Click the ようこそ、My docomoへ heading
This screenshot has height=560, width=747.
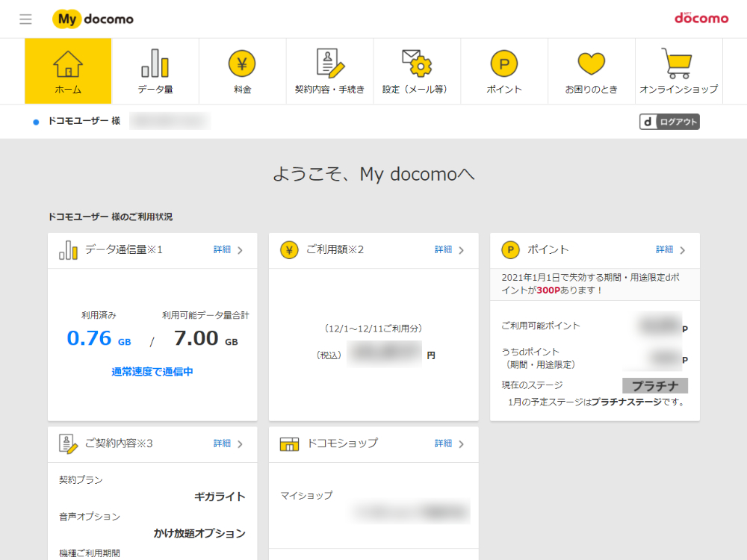pos(373,174)
